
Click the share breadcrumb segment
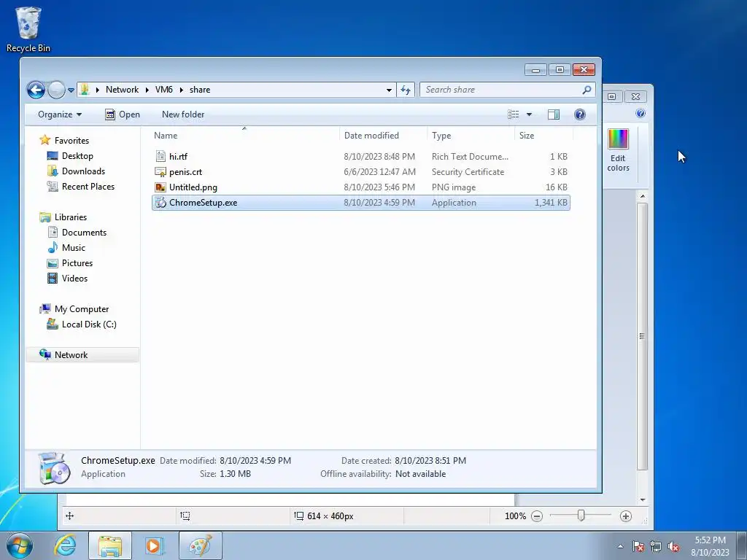click(200, 90)
